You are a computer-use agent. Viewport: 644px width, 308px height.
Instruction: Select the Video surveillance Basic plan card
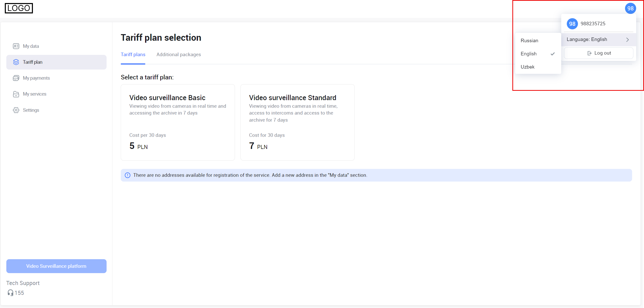(178, 122)
